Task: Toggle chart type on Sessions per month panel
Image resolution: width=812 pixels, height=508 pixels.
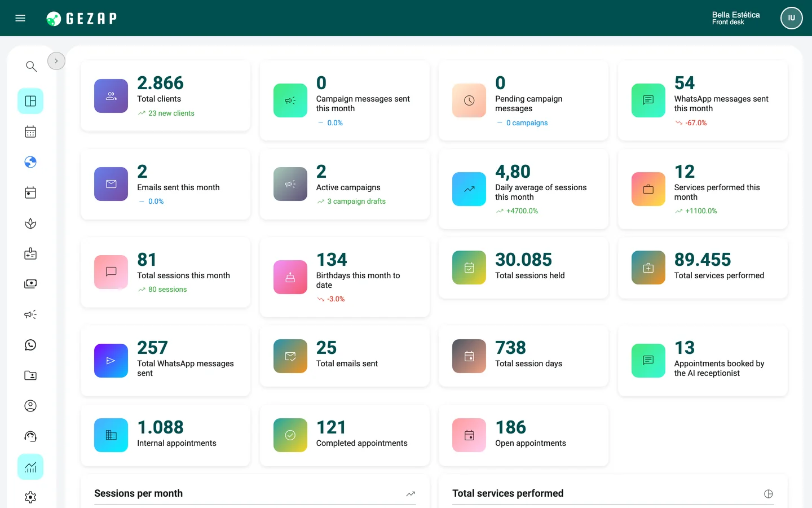Action: pos(411,494)
